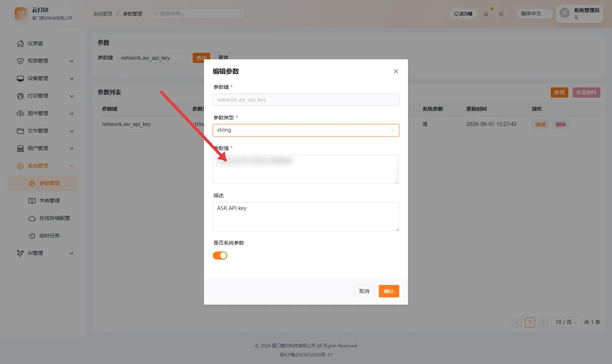Click the next page arrow
The width and height of the screenshot is (612, 364).
[543, 323]
